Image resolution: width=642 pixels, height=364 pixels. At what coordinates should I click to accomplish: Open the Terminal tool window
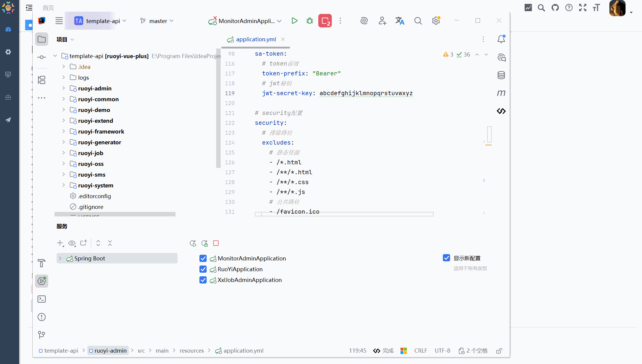42,299
